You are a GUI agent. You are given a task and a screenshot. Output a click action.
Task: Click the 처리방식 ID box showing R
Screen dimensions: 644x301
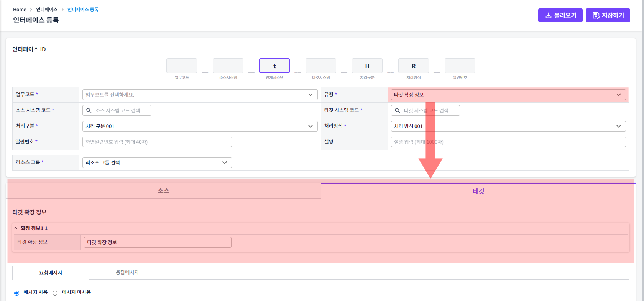(x=414, y=66)
